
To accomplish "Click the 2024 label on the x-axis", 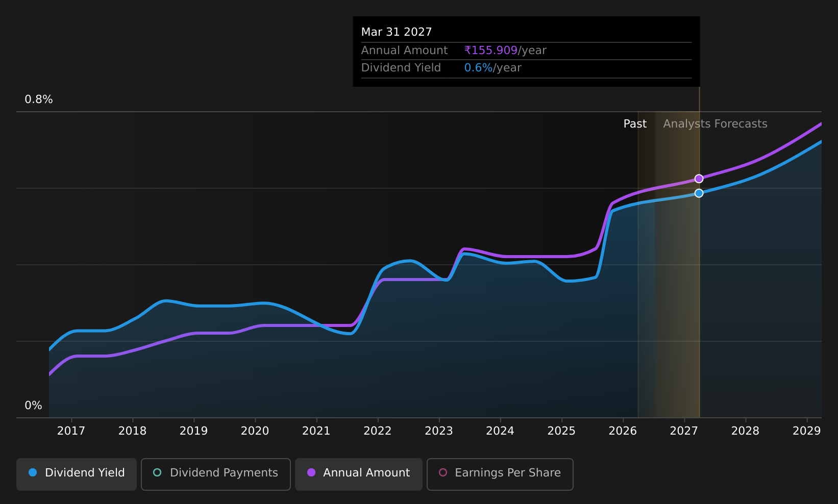I will (x=500, y=431).
